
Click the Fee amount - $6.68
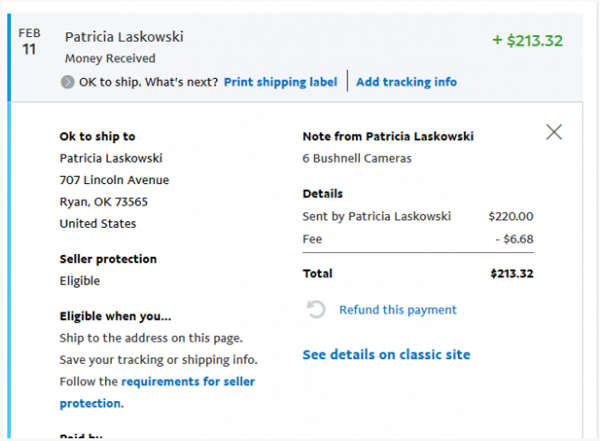pos(514,239)
